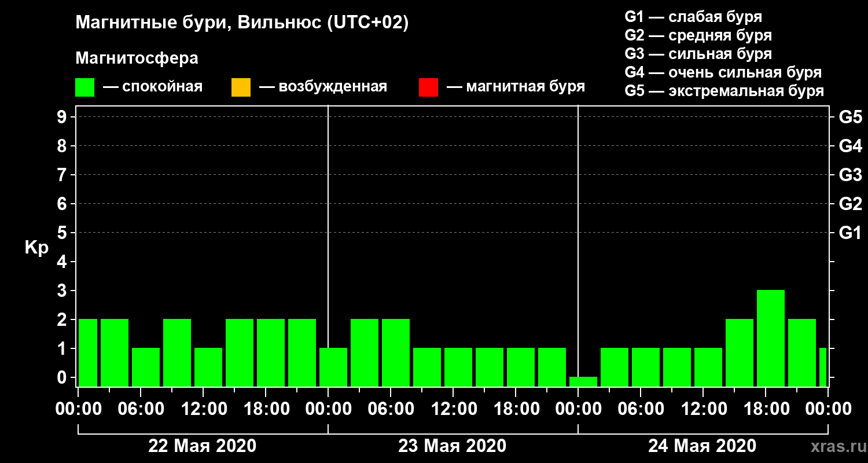The height and width of the screenshot is (463, 868).
Task: Click the 15:00 bar of height 2 on 24 May
Action: [740, 352]
